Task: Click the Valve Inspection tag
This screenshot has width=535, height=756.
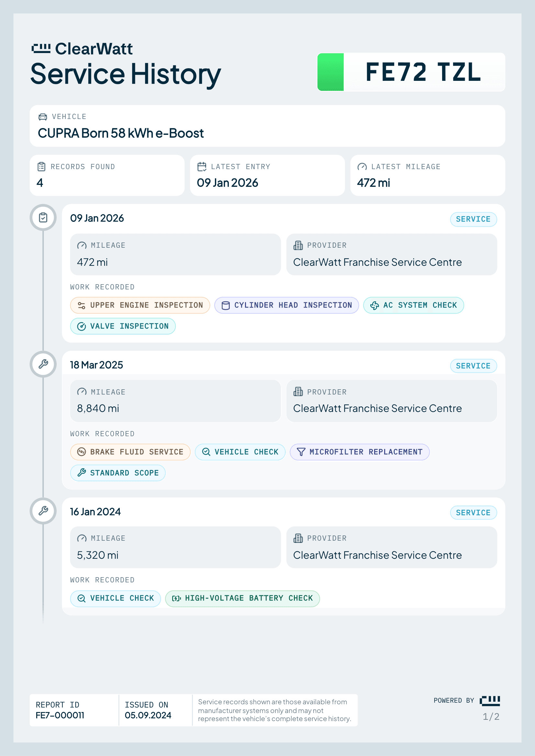Action: tap(123, 326)
